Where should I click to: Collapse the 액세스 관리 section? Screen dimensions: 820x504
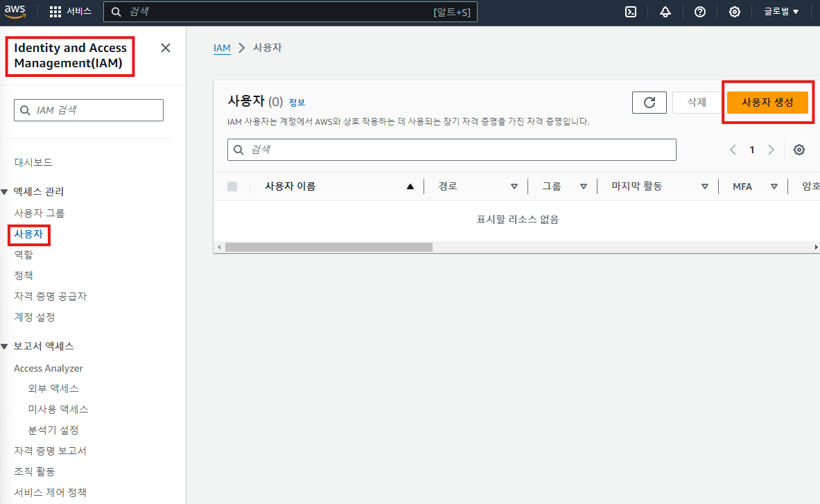pyautogui.click(x=4, y=192)
